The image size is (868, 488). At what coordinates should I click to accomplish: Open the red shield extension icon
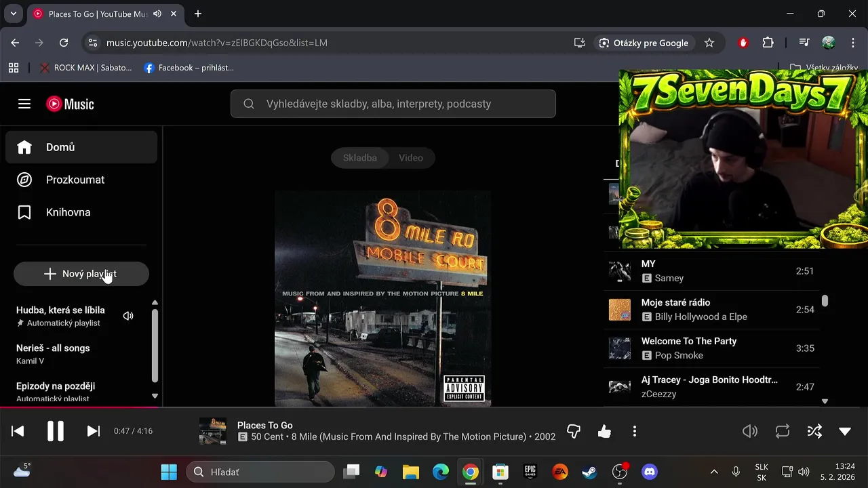point(743,43)
